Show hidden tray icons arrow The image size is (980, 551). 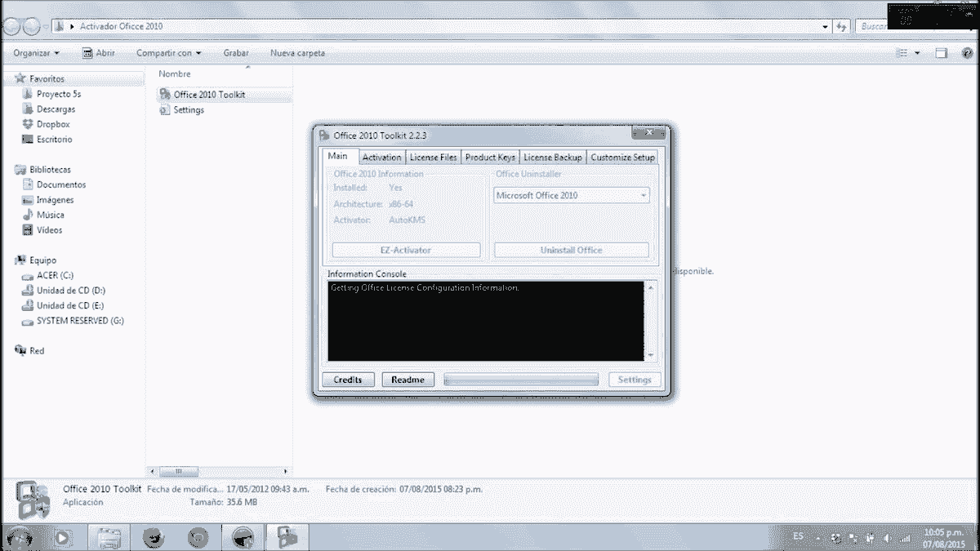click(818, 539)
